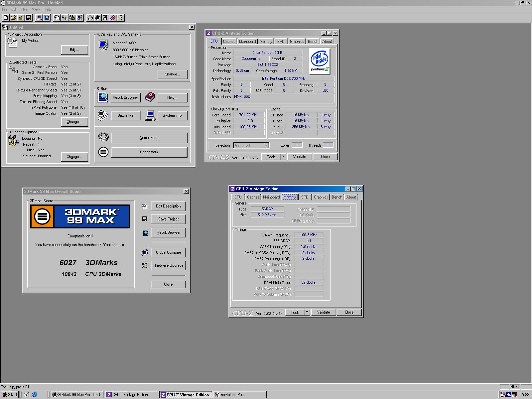The width and height of the screenshot is (532, 399).
Task: Click Validate button in lower CPU-Z window
Action: click(324, 312)
